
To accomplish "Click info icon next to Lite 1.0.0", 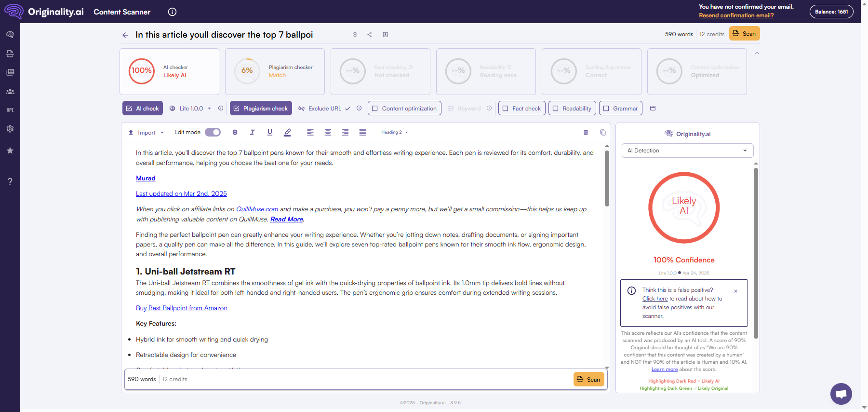I will click(x=221, y=109).
